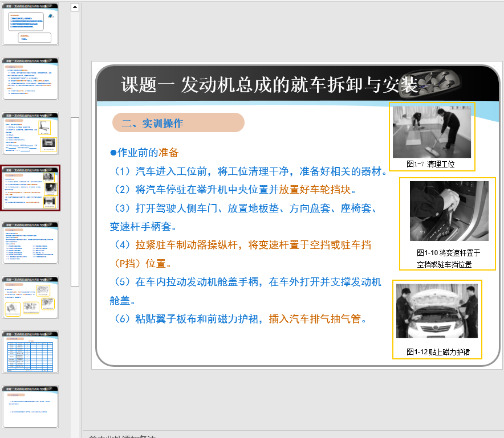Select the nearly blank thumbnail with two text lines
The width and height of the screenshot is (504, 438).
click(x=30, y=407)
